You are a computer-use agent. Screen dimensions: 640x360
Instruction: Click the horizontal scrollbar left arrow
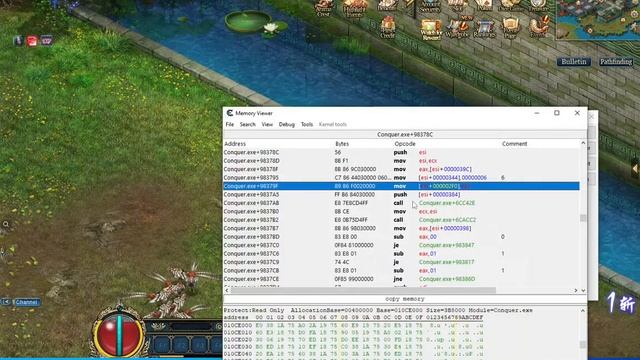pos(227,290)
